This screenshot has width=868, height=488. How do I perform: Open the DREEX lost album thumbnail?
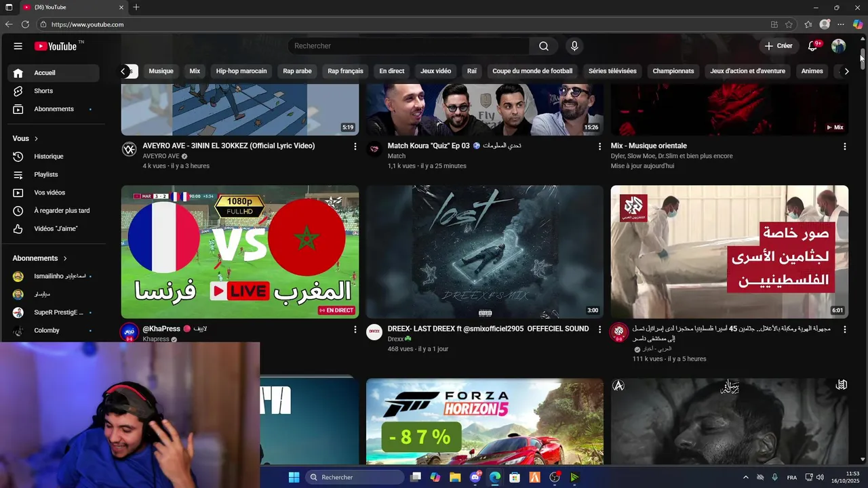click(485, 251)
